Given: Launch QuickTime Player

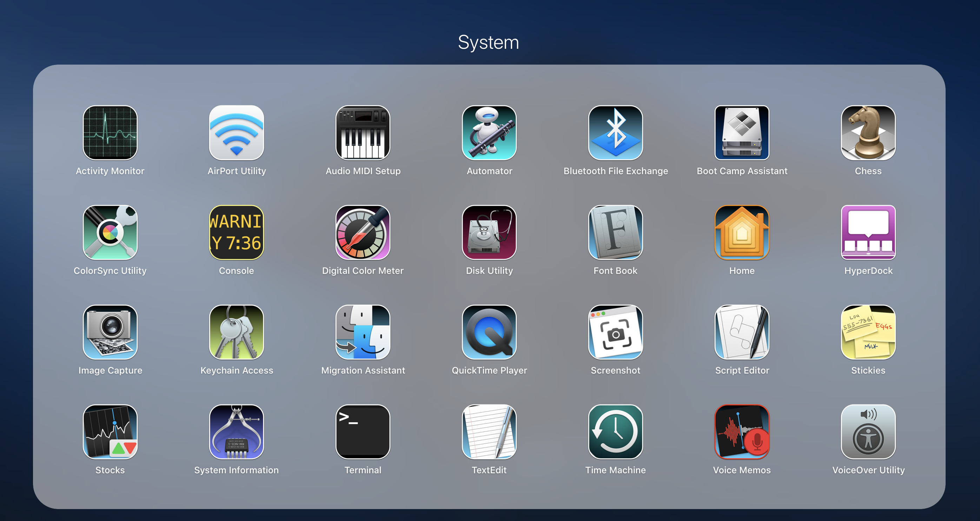Looking at the screenshot, I should coord(489,332).
